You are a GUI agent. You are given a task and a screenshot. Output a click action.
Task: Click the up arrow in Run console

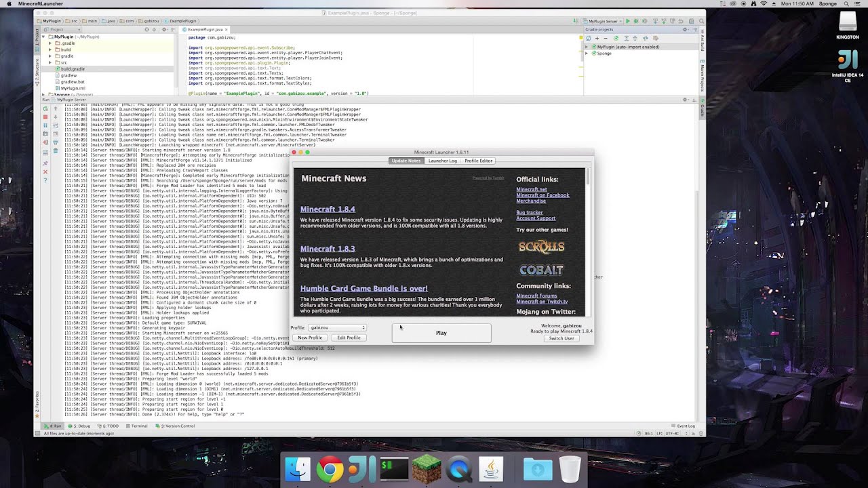click(x=56, y=108)
